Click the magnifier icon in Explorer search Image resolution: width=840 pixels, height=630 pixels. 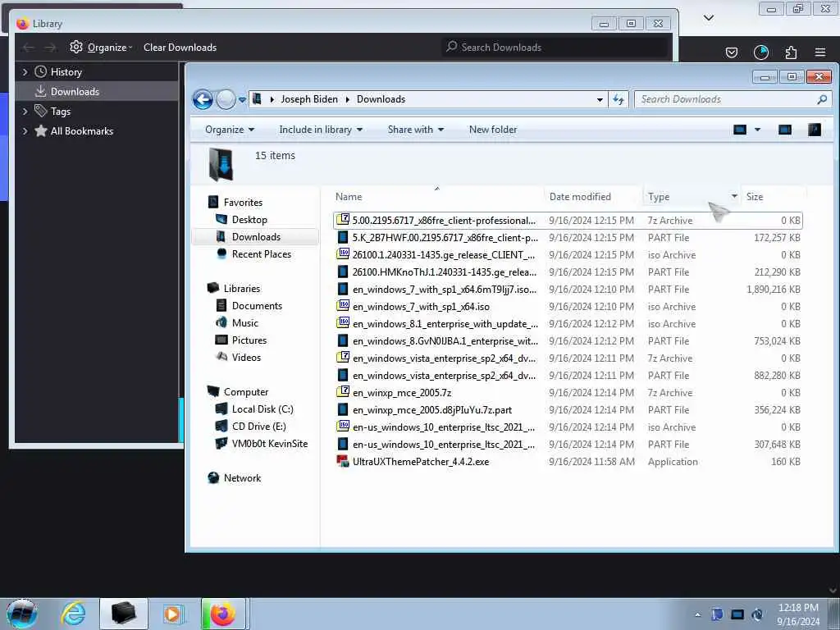point(822,99)
